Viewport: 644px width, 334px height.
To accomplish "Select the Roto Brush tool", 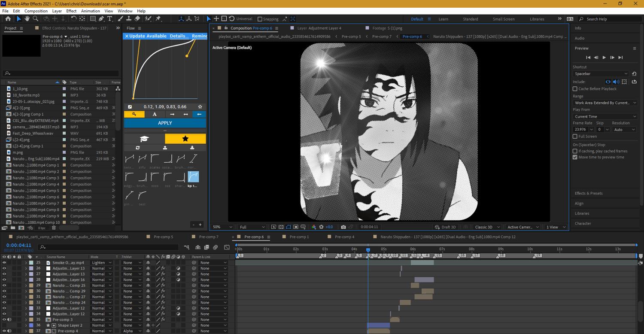I will tap(148, 19).
